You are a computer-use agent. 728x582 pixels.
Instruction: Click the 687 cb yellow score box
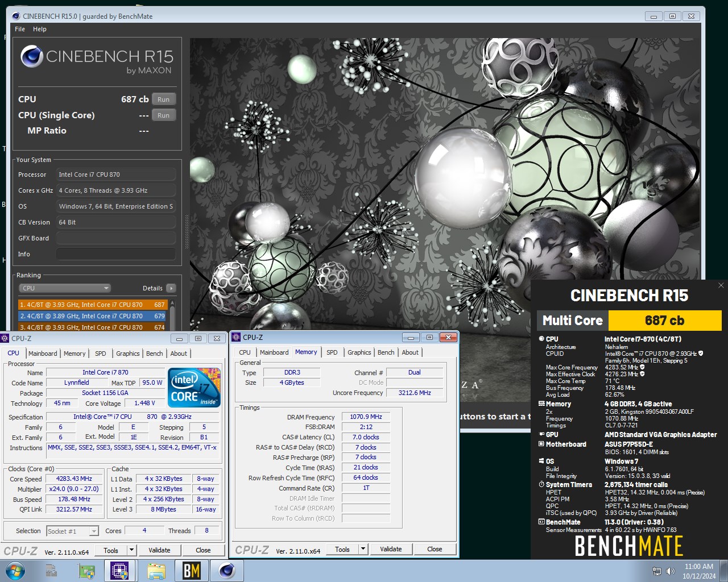click(665, 321)
